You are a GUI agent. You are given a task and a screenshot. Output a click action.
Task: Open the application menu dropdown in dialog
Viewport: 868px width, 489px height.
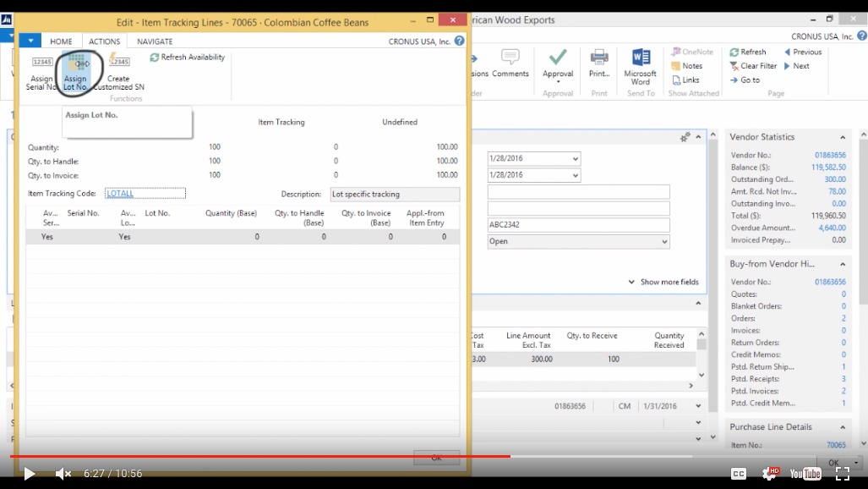(30, 41)
